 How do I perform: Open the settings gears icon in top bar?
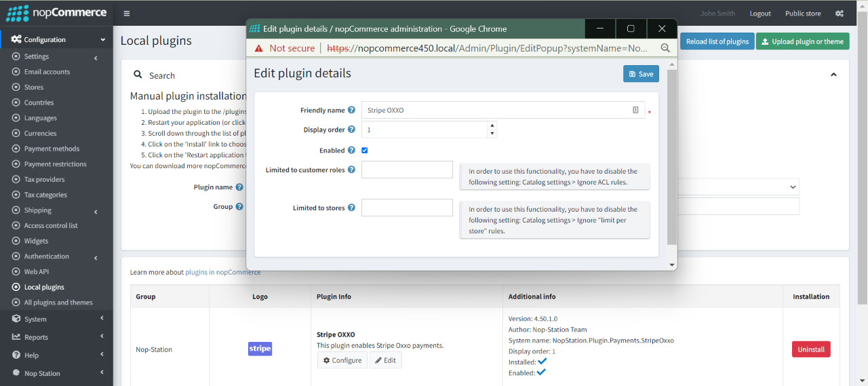pyautogui.click(x=840, y=14)
